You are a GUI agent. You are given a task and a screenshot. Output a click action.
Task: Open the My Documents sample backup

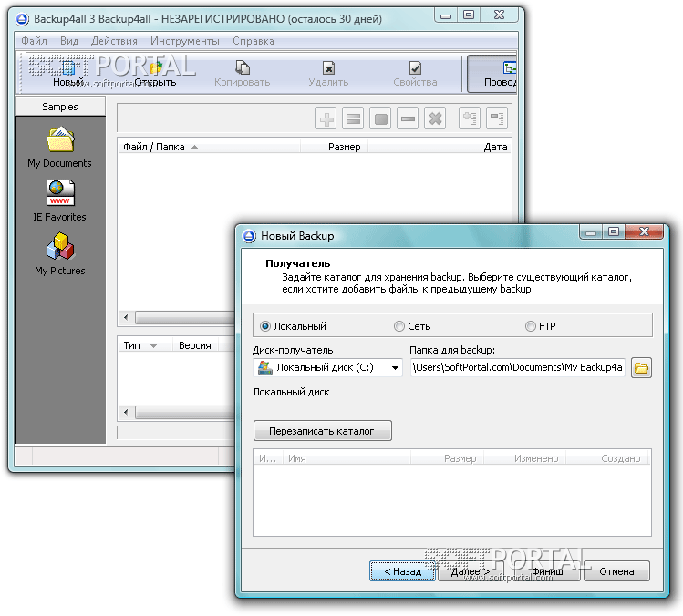(60, 147)
